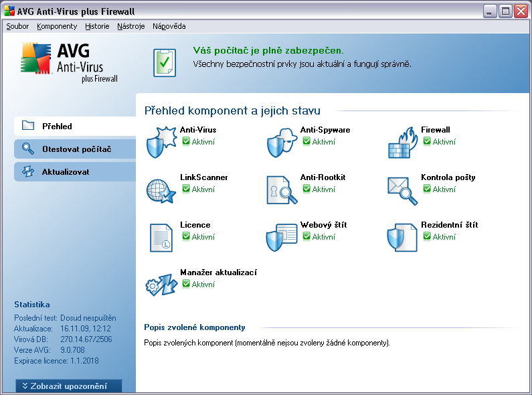Click the Anti-Spyware component title

[325, 130]
